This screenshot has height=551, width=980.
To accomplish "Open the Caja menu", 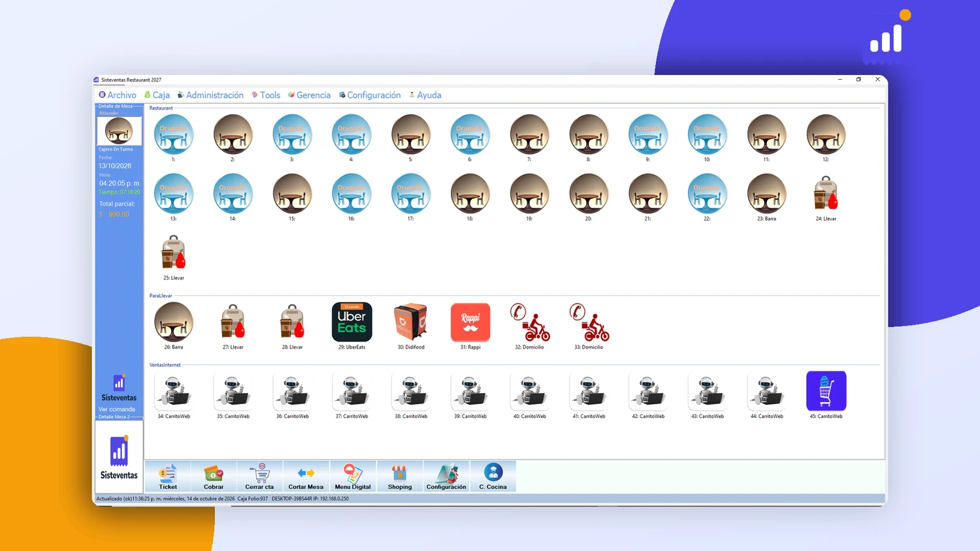I will point(157,95).
